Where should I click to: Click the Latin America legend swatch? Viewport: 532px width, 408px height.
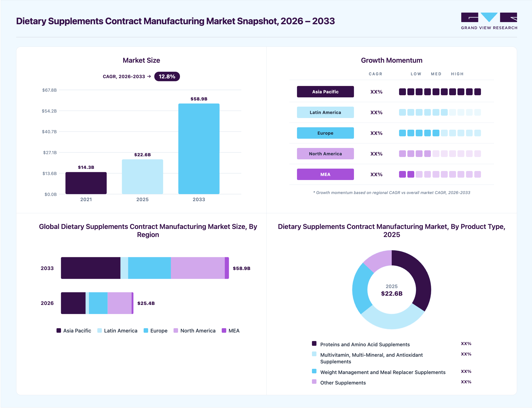(99, 331)
